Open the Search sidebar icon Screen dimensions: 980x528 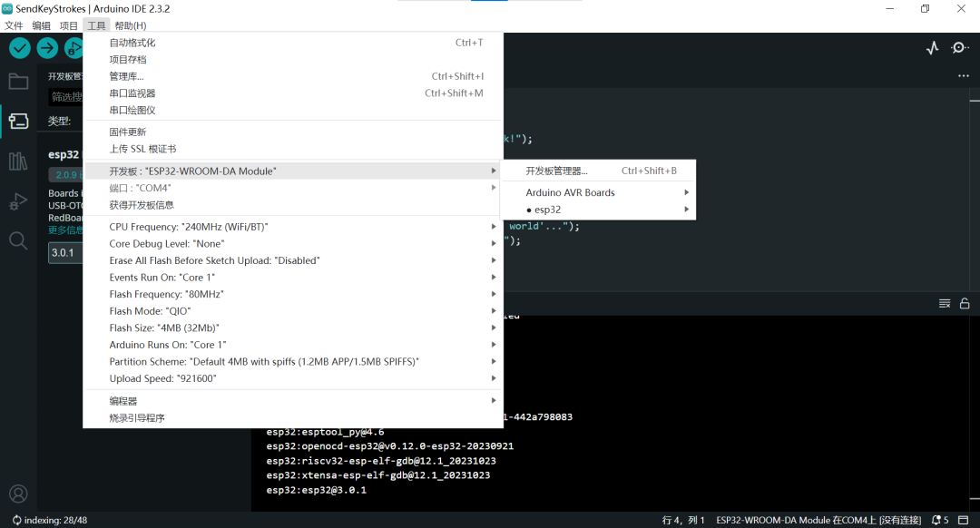tap(18, 240)
